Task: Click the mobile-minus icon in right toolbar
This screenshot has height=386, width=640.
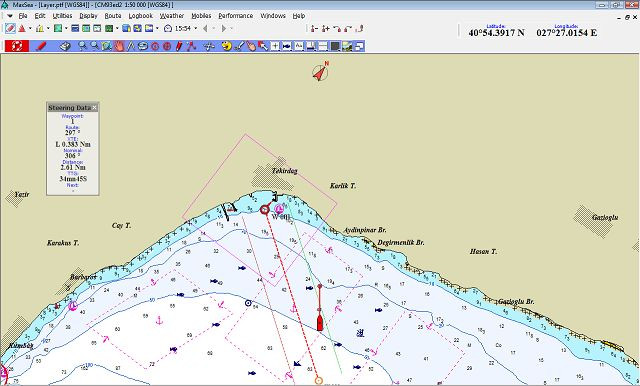Action: click(x=314, y=28)
